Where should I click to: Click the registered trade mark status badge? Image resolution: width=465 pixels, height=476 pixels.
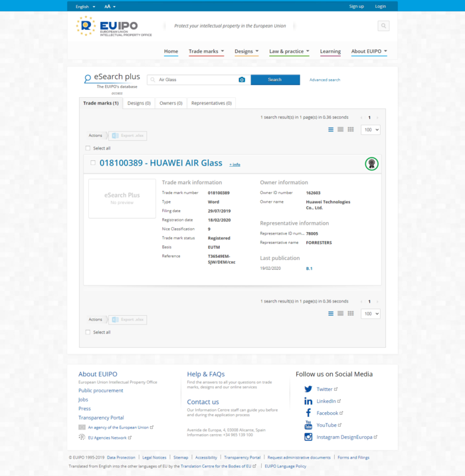371,164
